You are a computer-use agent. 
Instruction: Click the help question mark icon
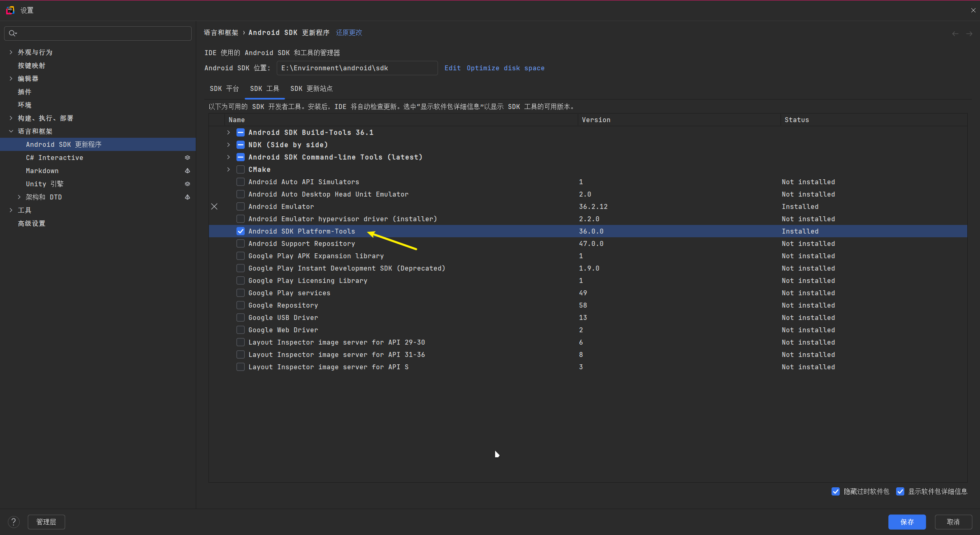tap(14, 522)
